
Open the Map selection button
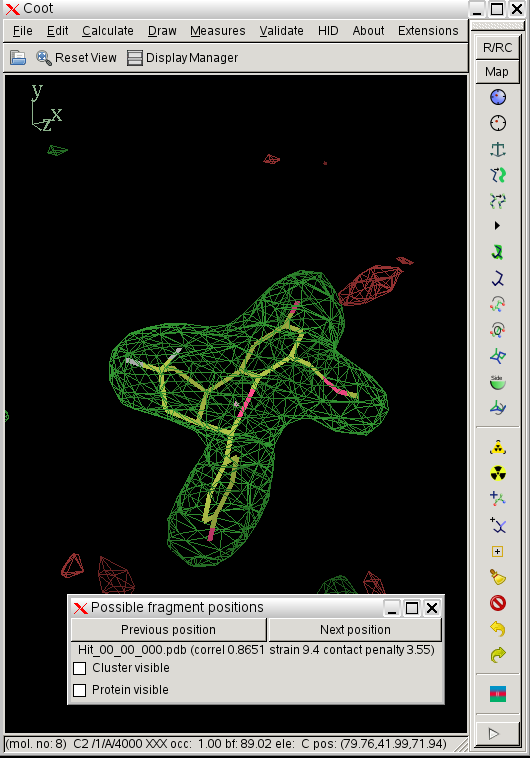(498, 72)
